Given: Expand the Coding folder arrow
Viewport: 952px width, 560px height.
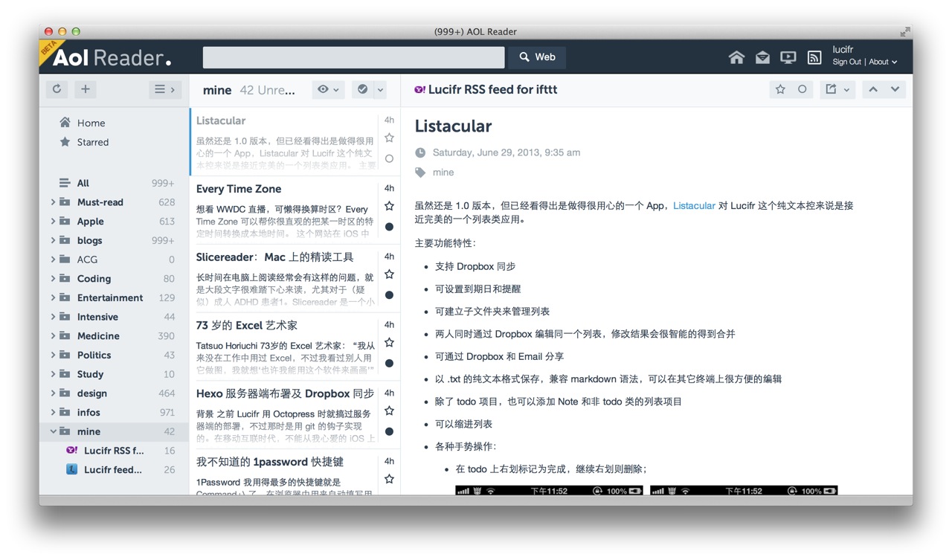Looking at the screenshot, I should (x=53, y=279).
